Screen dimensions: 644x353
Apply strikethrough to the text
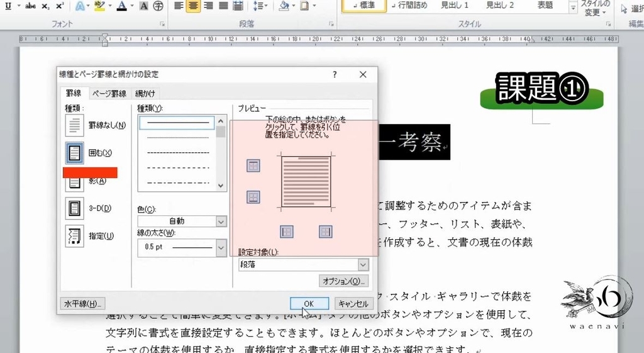(x=30, y=6)
